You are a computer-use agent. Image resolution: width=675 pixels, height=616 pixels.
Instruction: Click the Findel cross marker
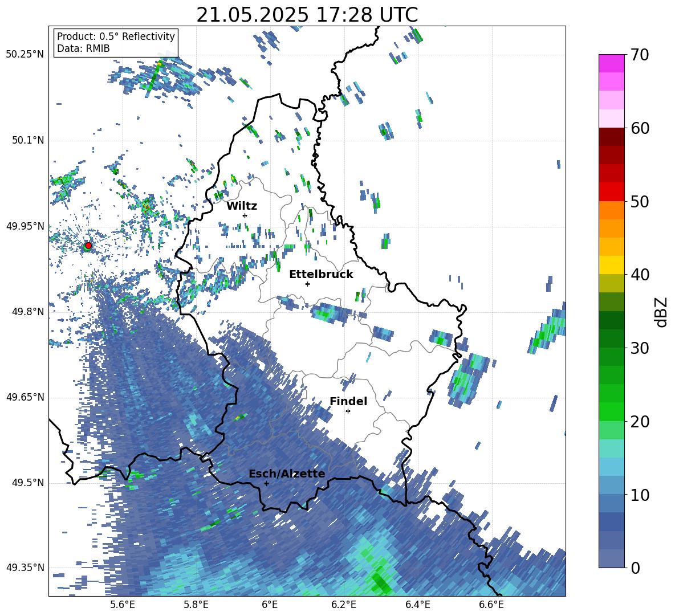348,411
